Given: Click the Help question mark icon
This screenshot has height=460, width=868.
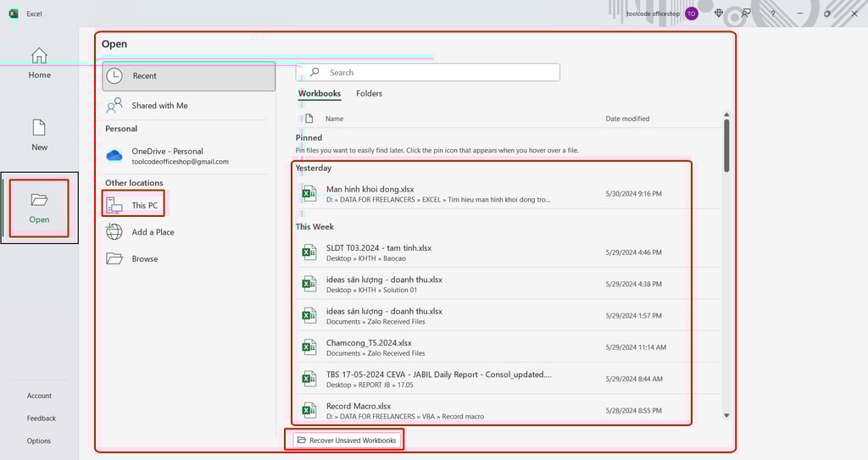Looking at the screenshot, I should 773,14.
